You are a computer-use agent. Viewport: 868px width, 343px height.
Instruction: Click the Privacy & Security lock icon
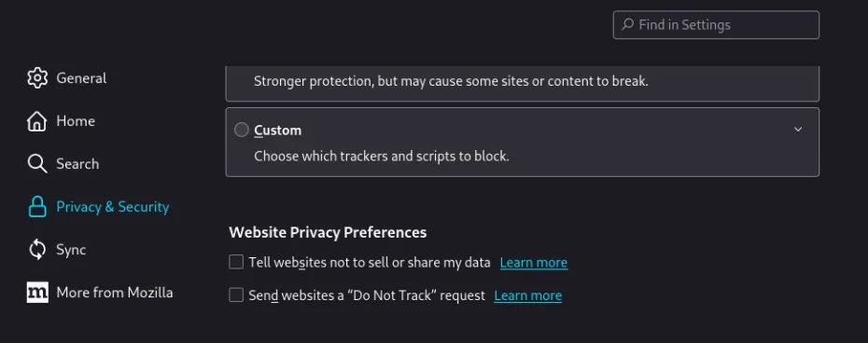(37, 207)
